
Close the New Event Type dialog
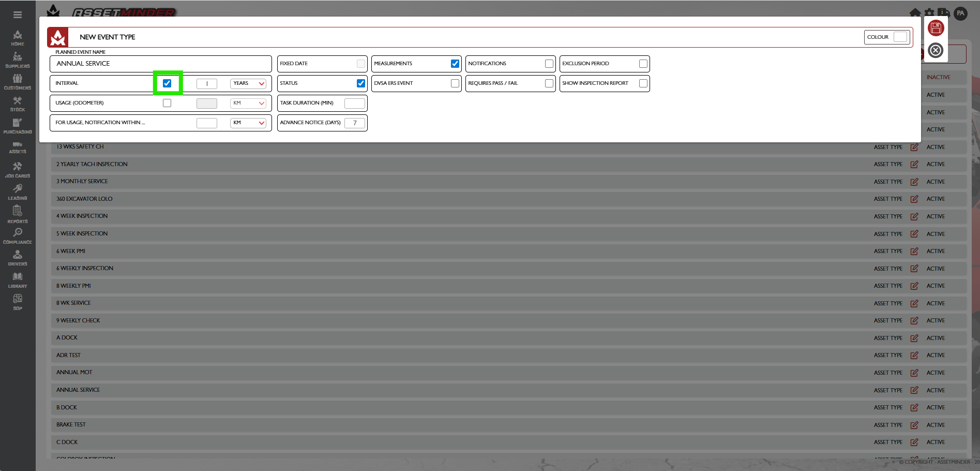(x=936, y=50)
